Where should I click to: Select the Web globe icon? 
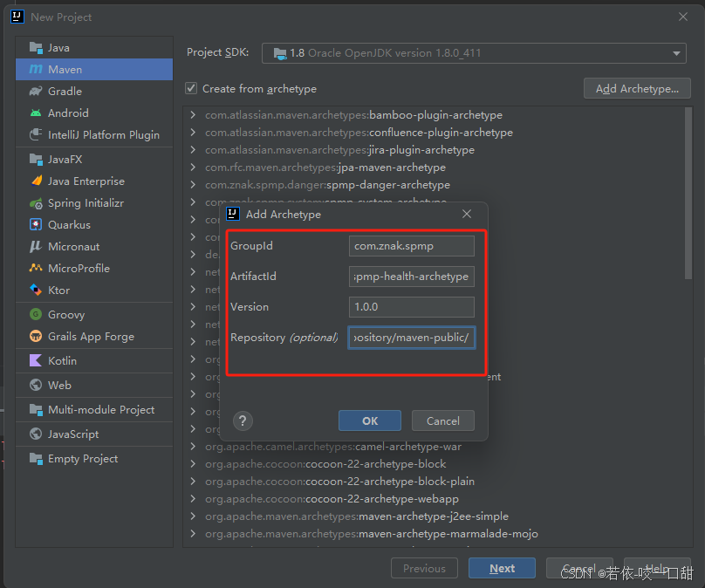click(36, 385)
